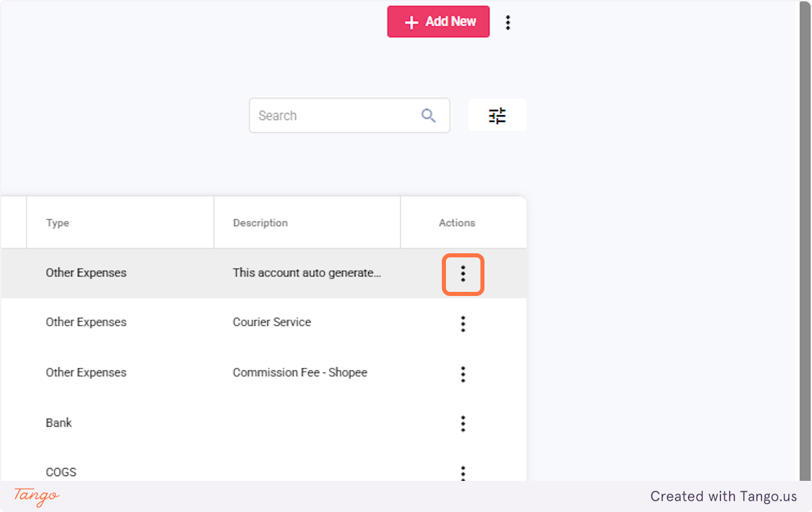Open actions menu for COGS row
812x512 pixels.
click(x=463, y=473)
